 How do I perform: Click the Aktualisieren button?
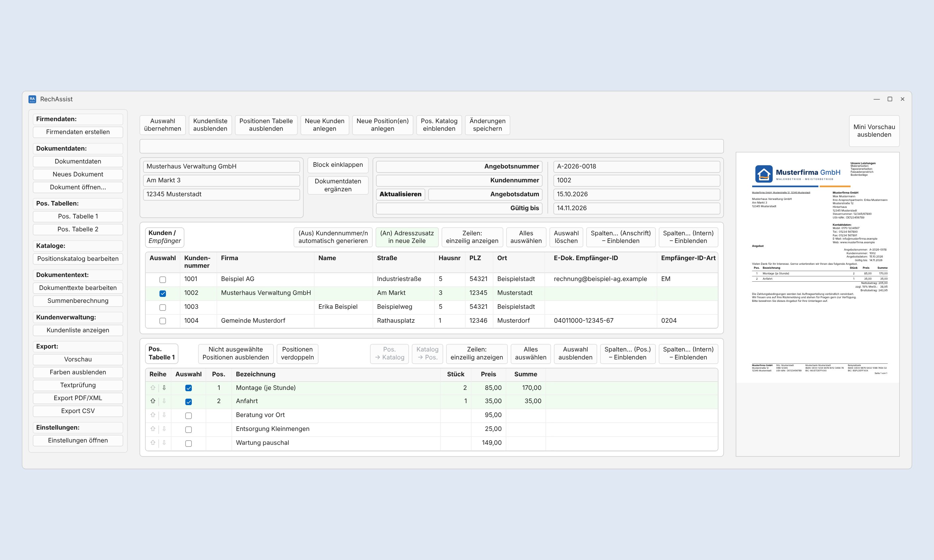(400, 194)
